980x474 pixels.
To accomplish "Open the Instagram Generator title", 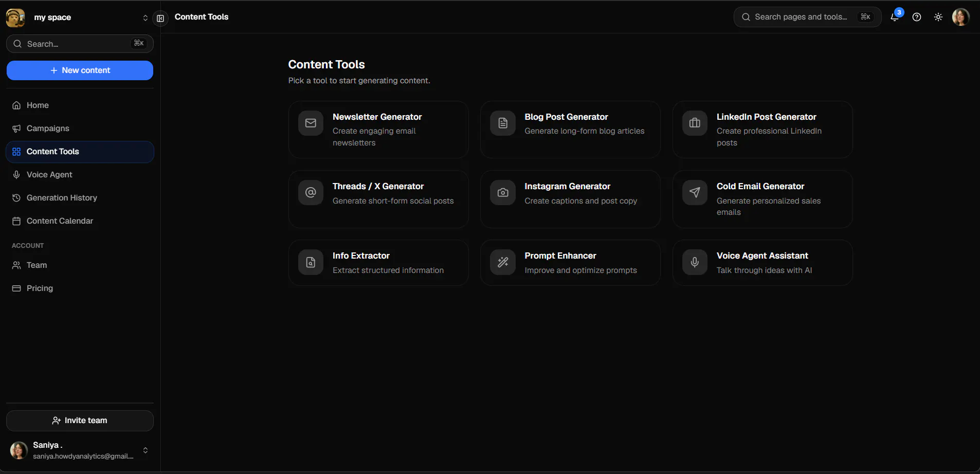I will 567,187.
